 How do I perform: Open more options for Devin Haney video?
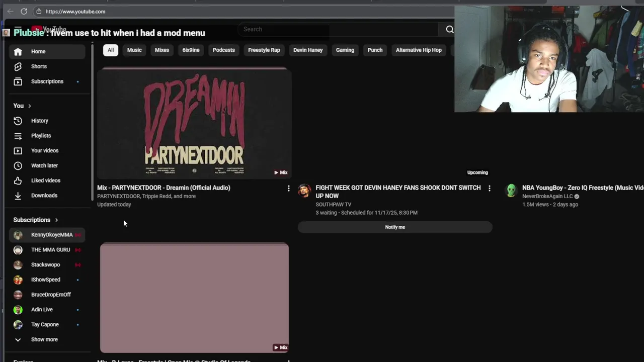point(489,188)
